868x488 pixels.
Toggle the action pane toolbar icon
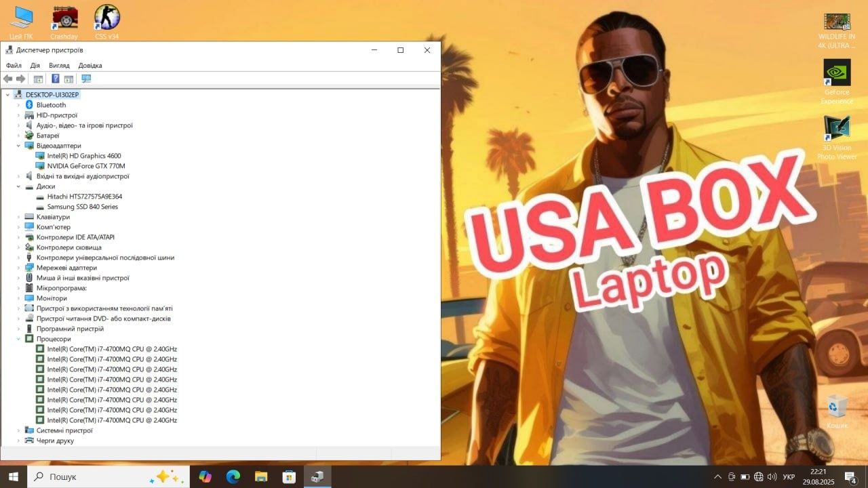pos(68,79)
